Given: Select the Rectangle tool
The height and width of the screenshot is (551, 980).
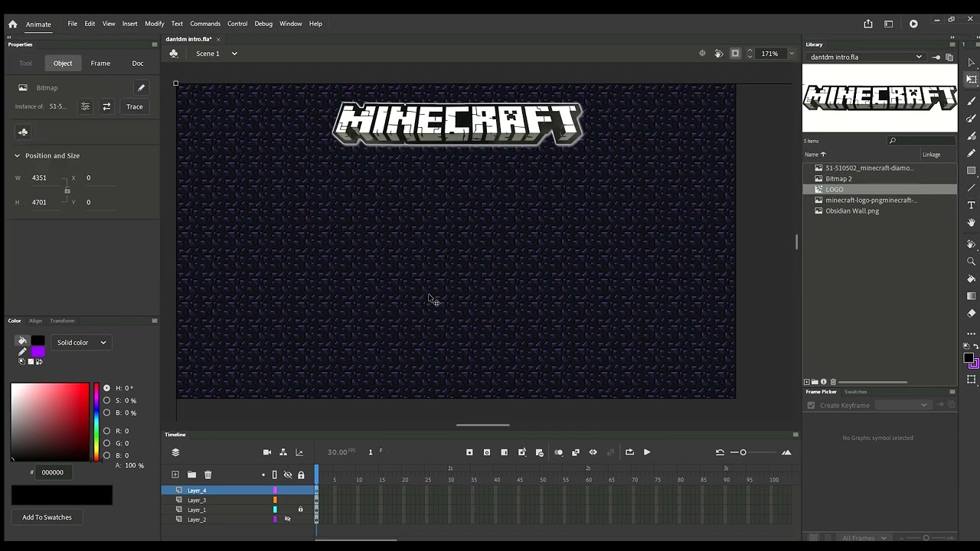Looking at the screenshot, I should point(972,171).
